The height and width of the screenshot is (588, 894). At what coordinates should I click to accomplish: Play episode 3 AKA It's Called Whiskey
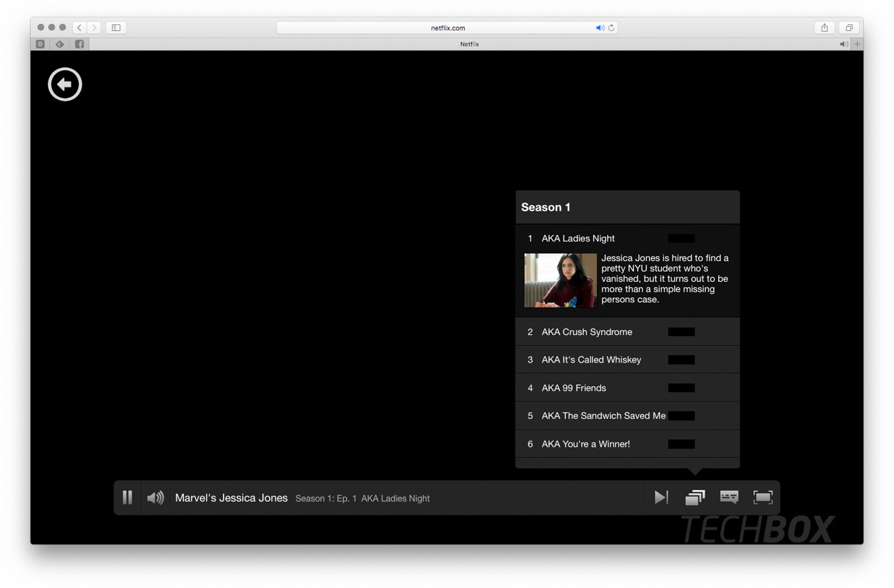(x=627, y=360)
